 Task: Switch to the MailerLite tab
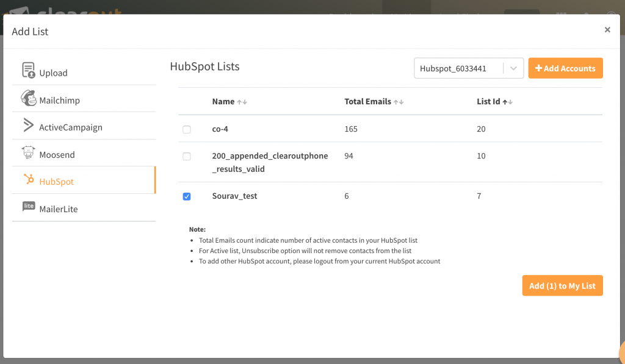(x=84, y=207)
